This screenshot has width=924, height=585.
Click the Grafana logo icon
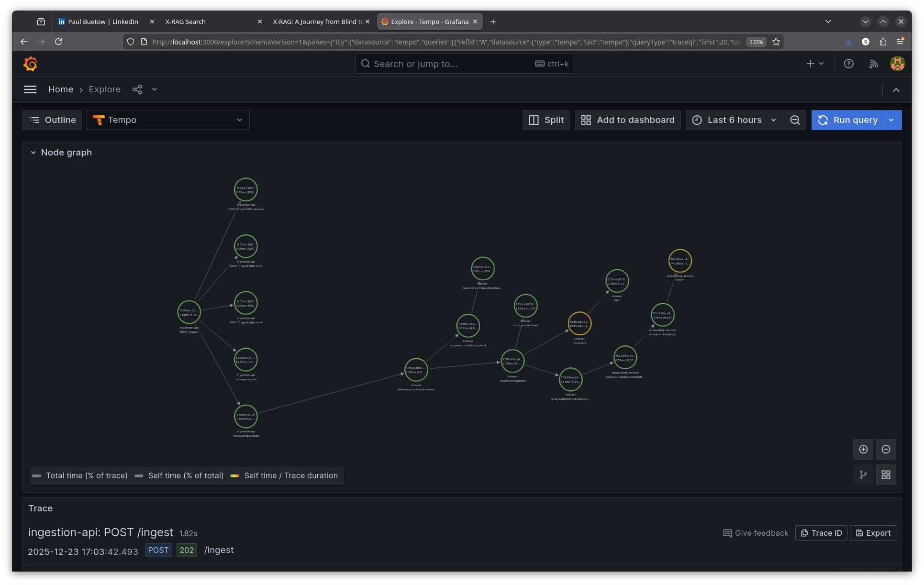30,64
